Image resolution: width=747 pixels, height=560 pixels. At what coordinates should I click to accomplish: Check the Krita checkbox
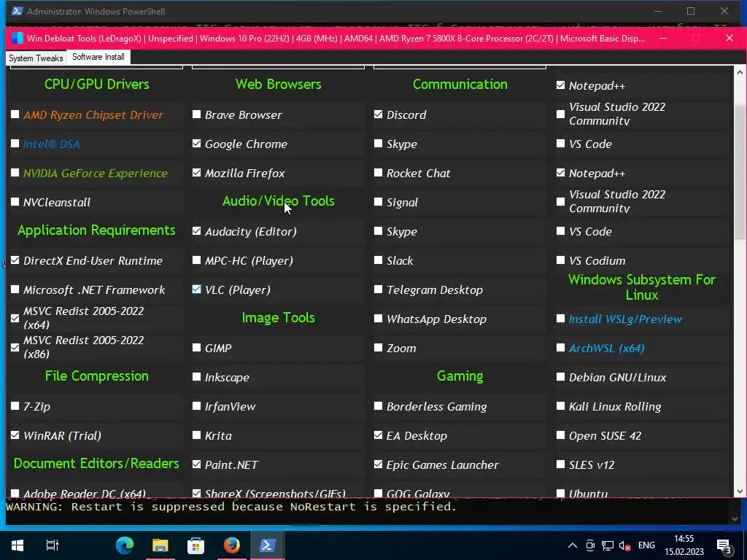(196, 435)
